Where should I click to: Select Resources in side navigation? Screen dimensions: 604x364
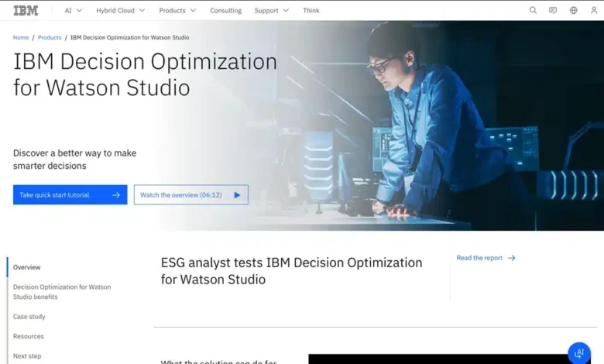29,336
